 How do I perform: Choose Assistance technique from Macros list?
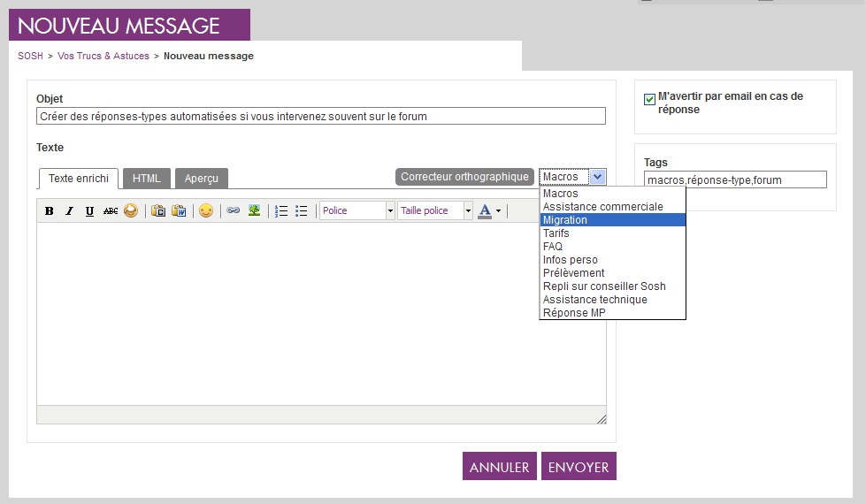tap(594, 300)
